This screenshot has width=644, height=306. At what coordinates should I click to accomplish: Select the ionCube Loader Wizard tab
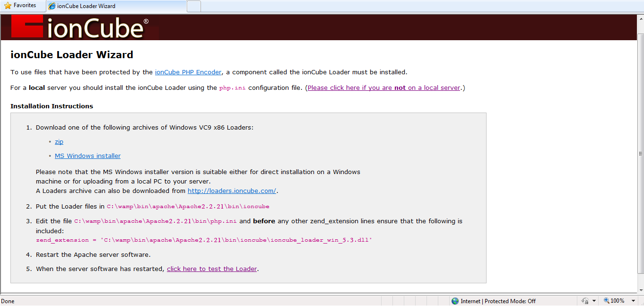pos(116,6)
